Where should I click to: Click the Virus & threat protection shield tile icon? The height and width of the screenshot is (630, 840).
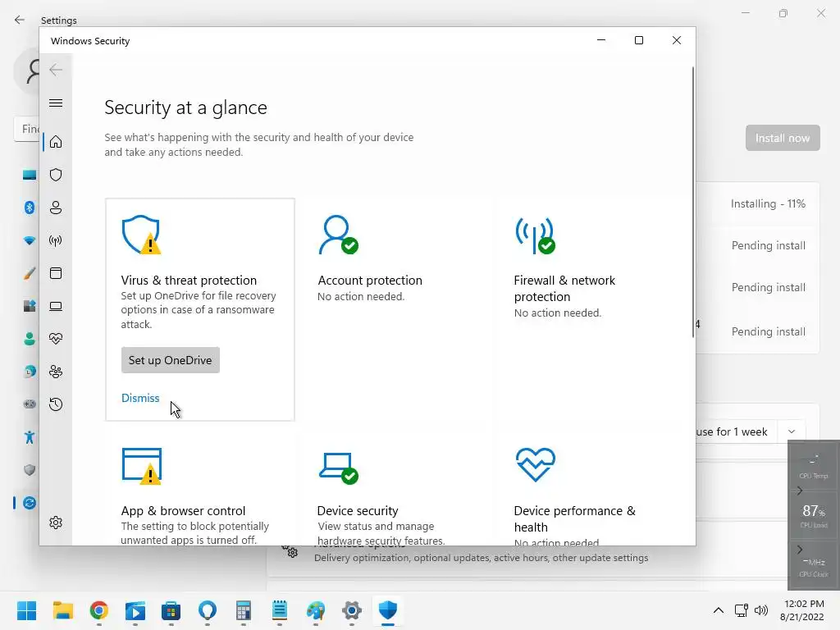[x=141, y=235]
